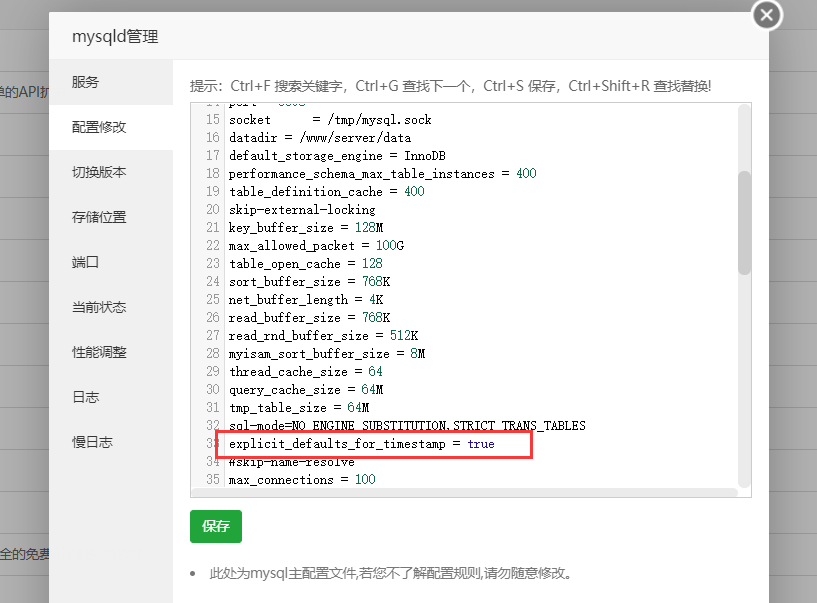Click the key_buffer_size = 128M line
The image size is (817, 603).
(306, 228)
